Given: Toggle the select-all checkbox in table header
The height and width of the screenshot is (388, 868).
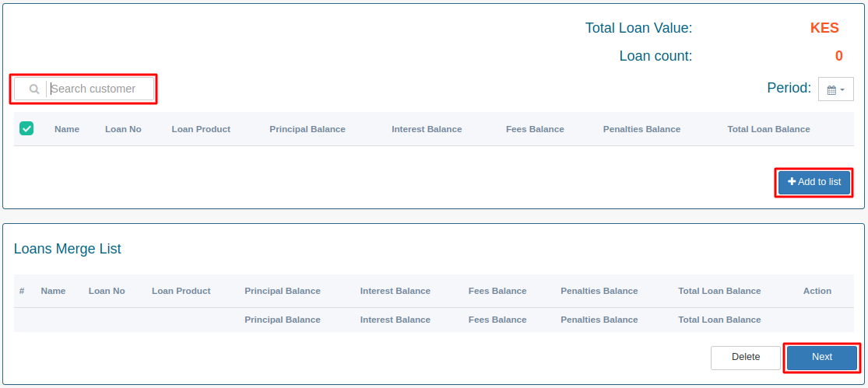Looking at the screenshot, I should [26, 129].
